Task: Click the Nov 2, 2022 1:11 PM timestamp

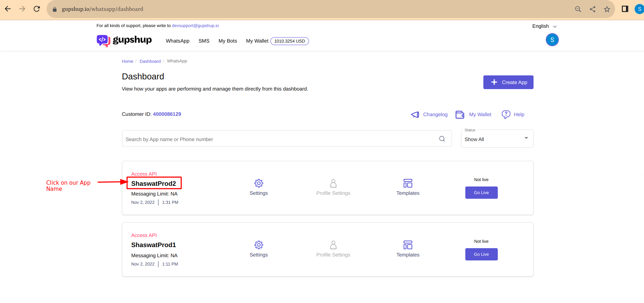Action: tap(155, 264)
